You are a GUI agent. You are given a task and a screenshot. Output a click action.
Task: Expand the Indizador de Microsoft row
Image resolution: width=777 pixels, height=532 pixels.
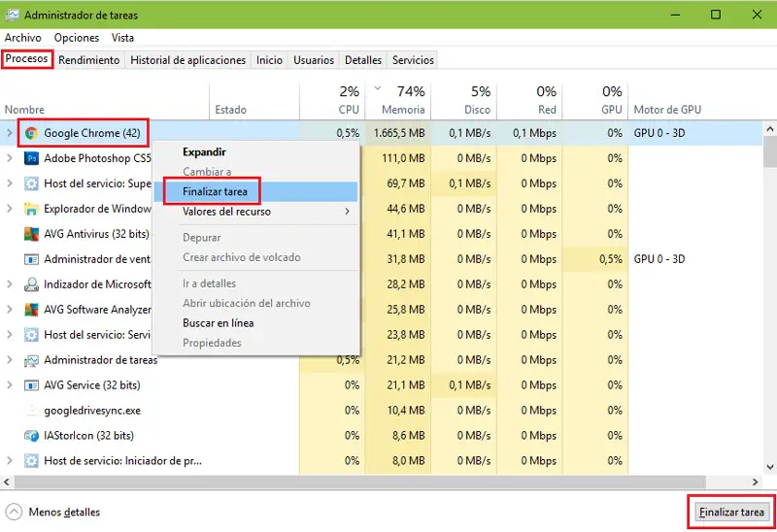click(9, 284)
